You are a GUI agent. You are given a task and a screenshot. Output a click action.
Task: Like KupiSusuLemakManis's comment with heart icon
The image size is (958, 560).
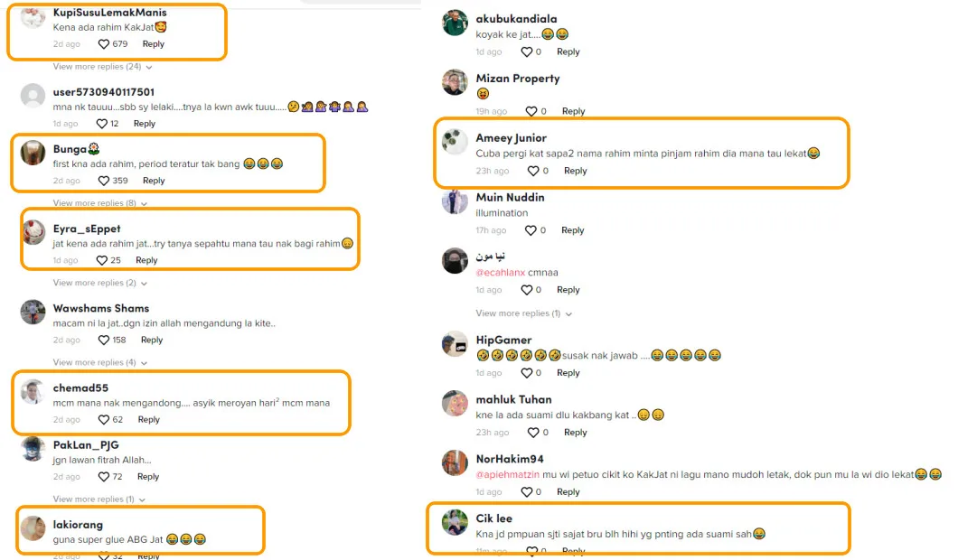(x=104, y=44)
